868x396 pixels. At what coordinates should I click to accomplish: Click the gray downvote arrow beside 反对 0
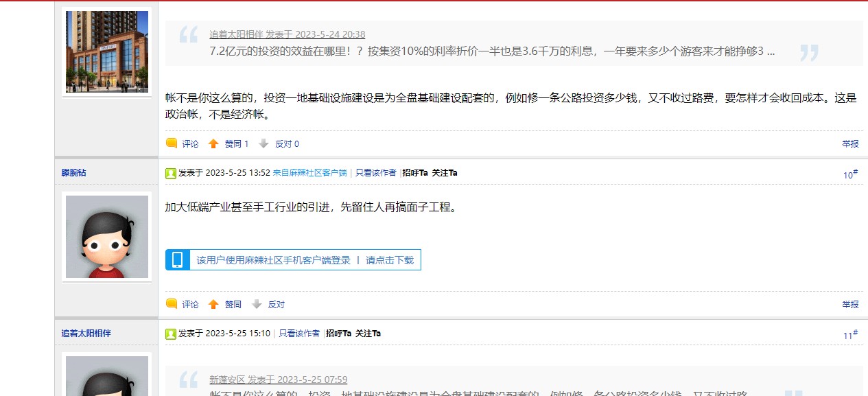tap(263, 144)
